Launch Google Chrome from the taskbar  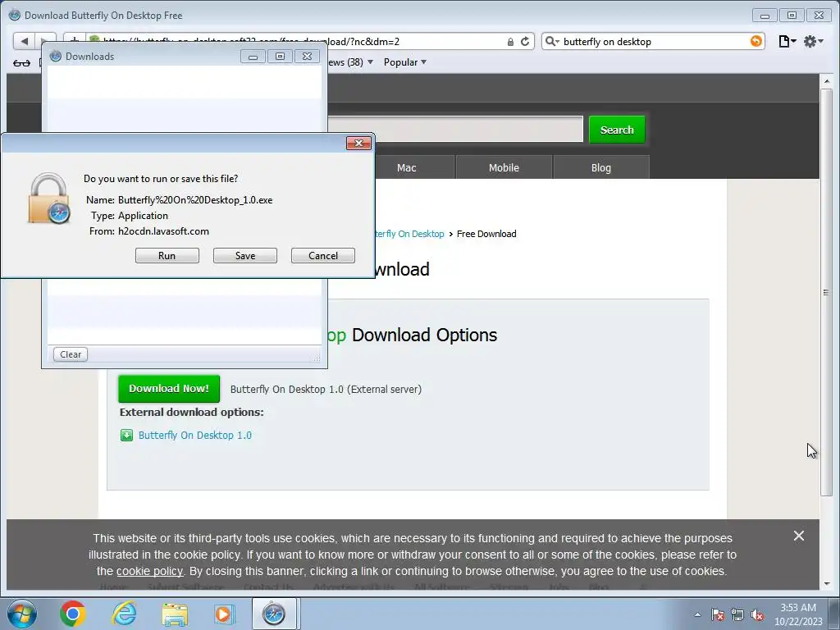73,614
